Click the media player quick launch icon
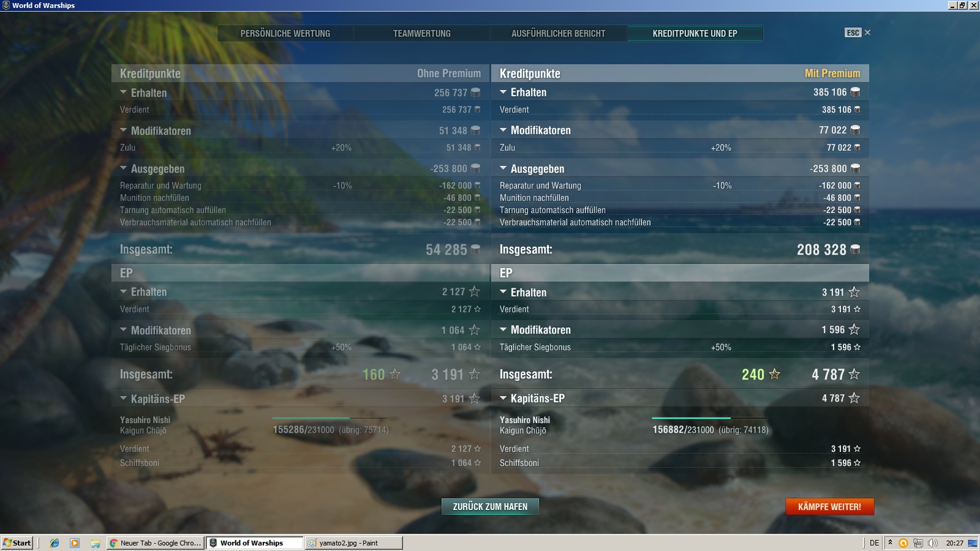The image size is (980, 551). click(75, 543)
